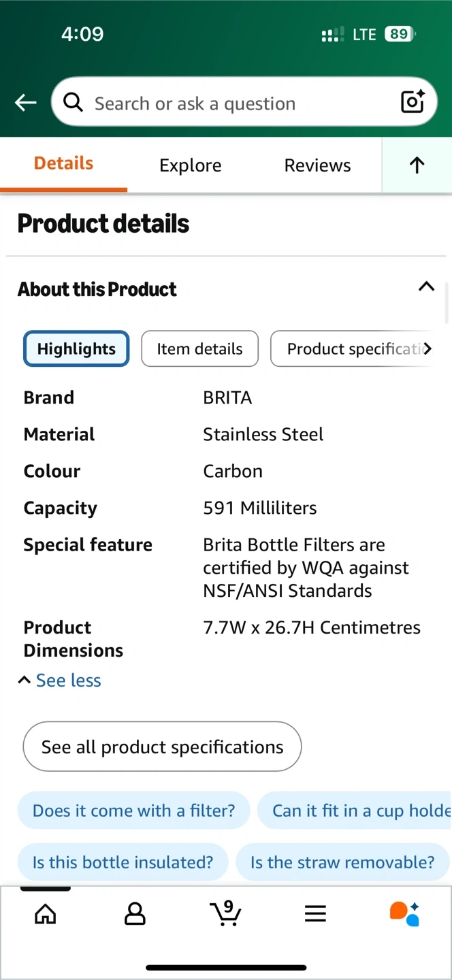
Task: Ask "Does it come with a filter?"
Action: [x=133, y=811]
